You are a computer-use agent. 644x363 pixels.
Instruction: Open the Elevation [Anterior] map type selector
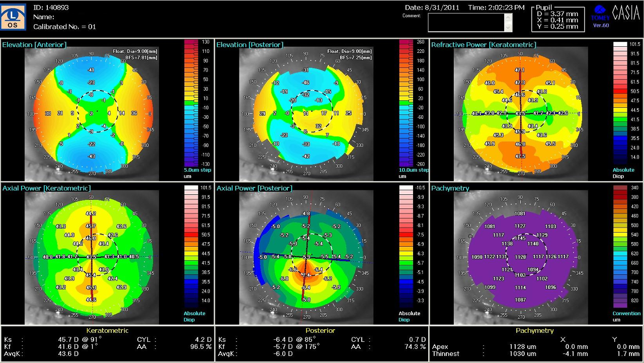pos(34,45)
